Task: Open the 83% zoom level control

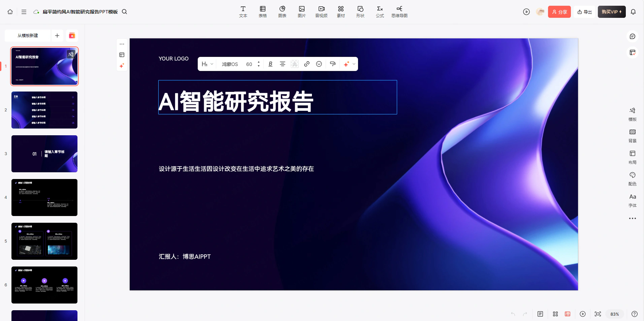Action: tap(615, 314)
